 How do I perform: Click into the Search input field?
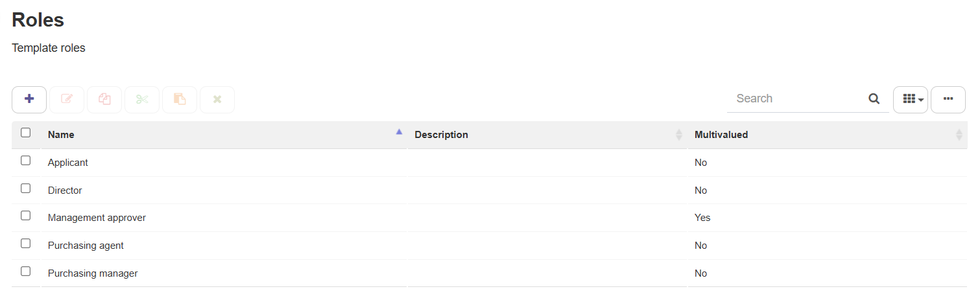pyautogui.click(x=798, y=98)
